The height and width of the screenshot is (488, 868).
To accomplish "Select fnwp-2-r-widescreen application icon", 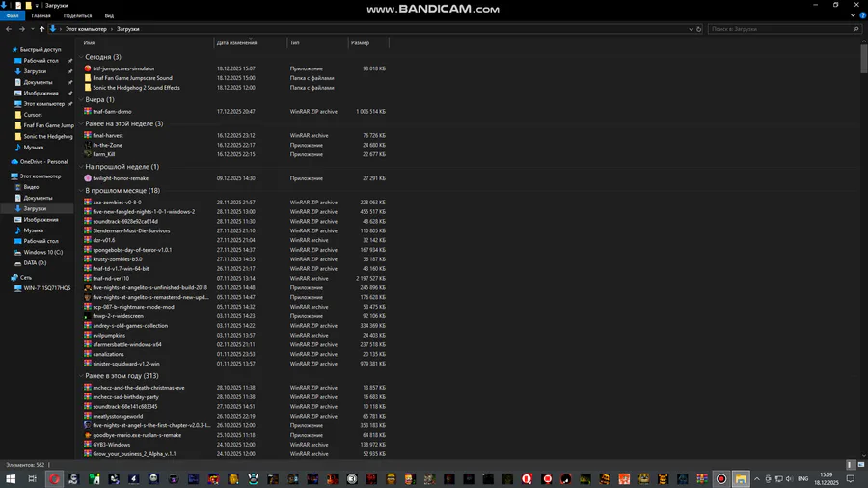I will click(x=88, y=316).
